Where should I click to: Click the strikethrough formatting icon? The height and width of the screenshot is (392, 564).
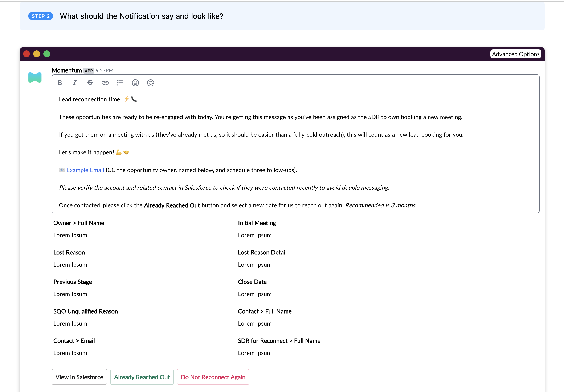tap(90, 83)
